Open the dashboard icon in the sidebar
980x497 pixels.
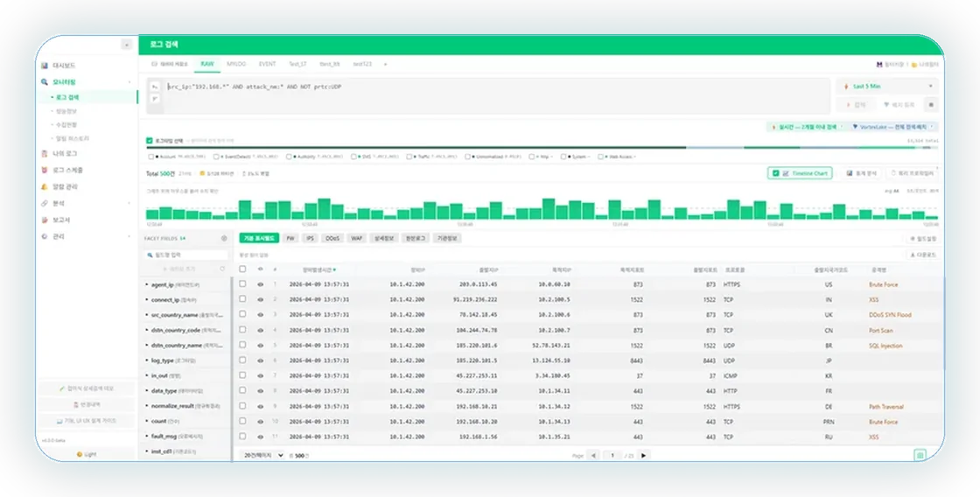click(x=45, y=66)
